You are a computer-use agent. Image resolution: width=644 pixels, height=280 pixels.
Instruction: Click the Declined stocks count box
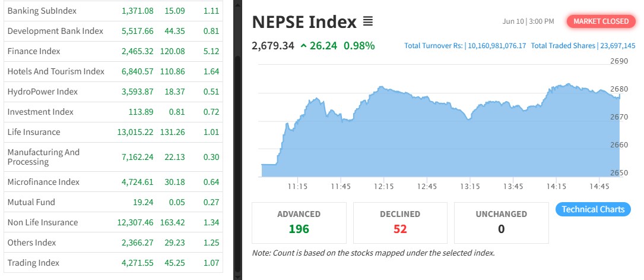click(400, 222)
